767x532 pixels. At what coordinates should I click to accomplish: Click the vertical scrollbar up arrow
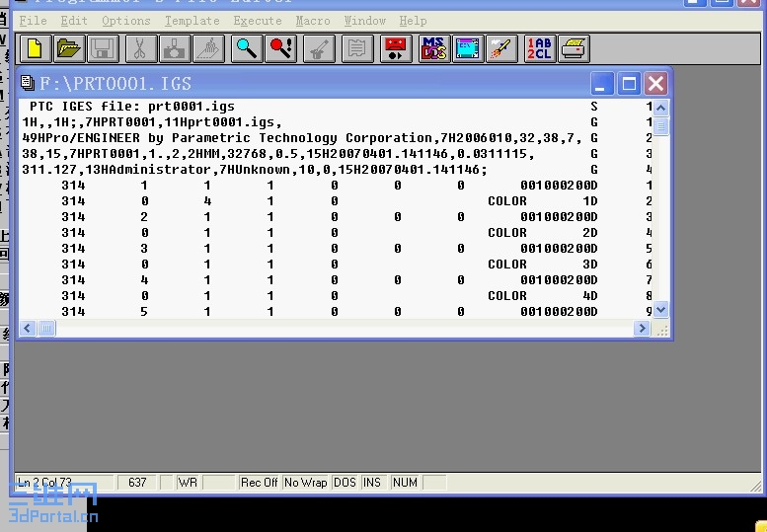pos(660,108)
